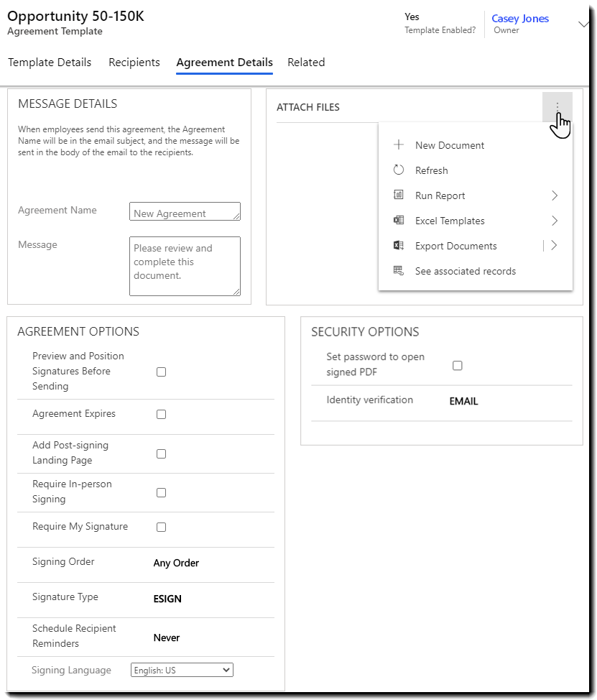Click the Export Documents Excel icon
The height and width of the screenshot is (700, 597).
tap(399, 246)
